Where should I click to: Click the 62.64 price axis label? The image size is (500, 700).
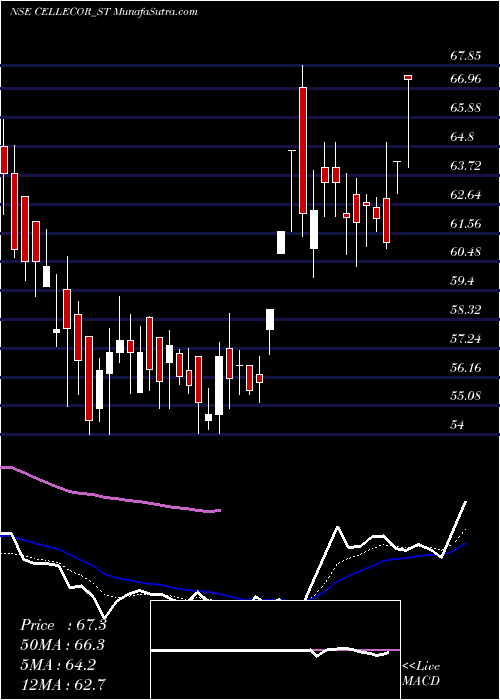[x=466, y=195]
